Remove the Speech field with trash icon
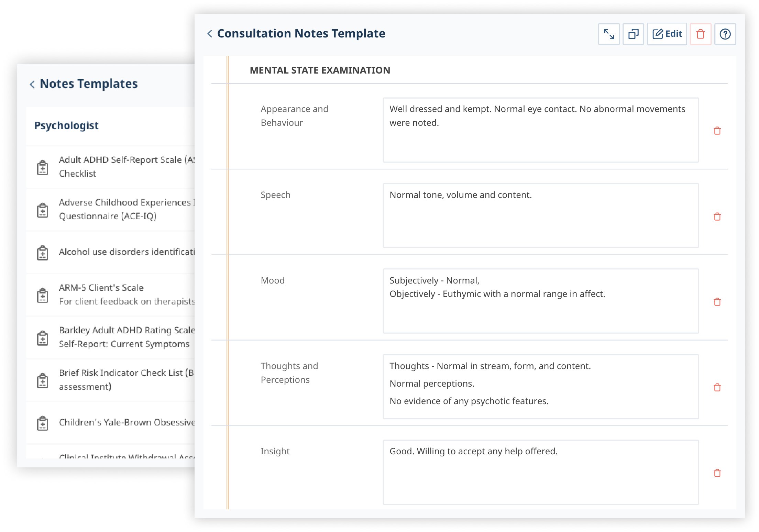The image size is (759, 532). click(x=717, y=217)
